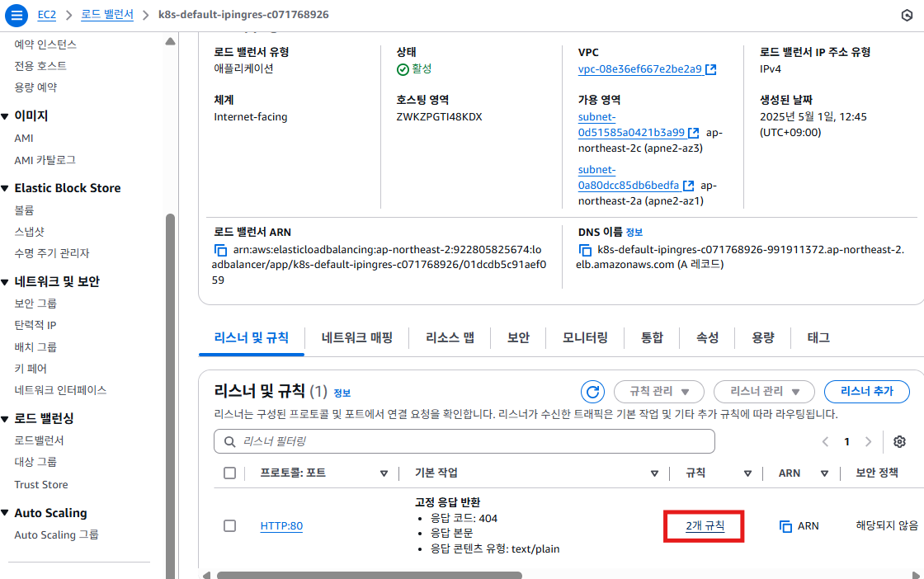
Task: Open the hamburger navigation menu
Action: coord(16,15)
